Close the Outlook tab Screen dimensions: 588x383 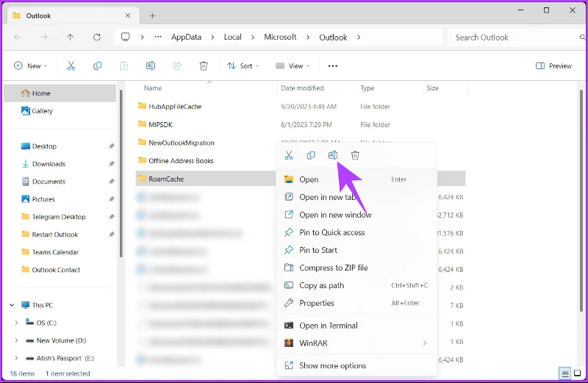(x=128, y=15)
